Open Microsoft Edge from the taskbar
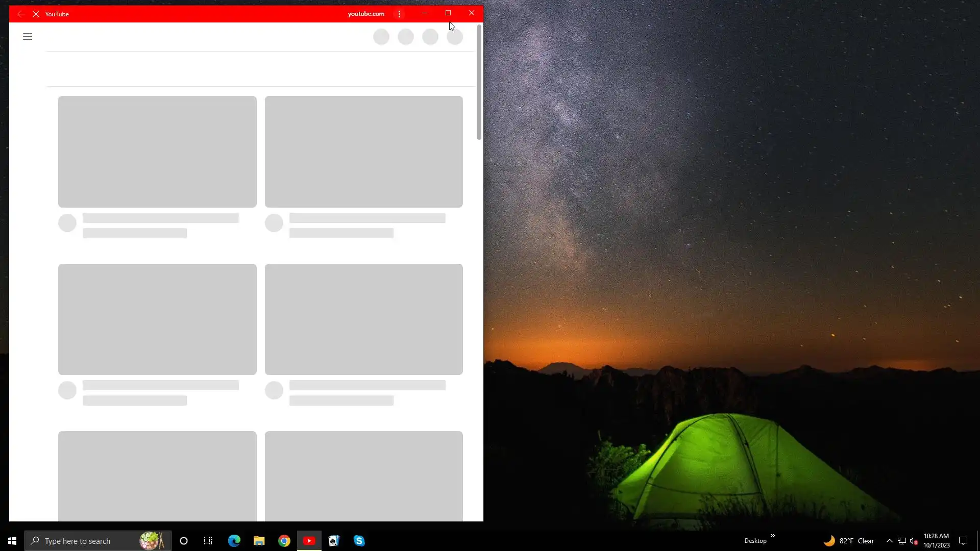 coord(234,541)
